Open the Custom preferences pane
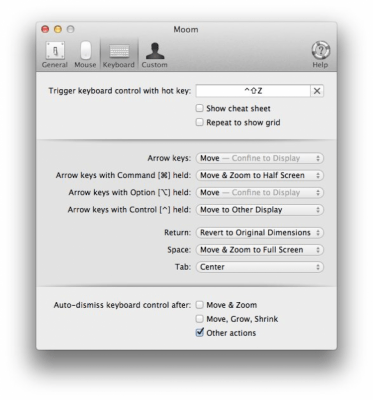The height and width of the screenshot is (400, 373). pos(154,55)
